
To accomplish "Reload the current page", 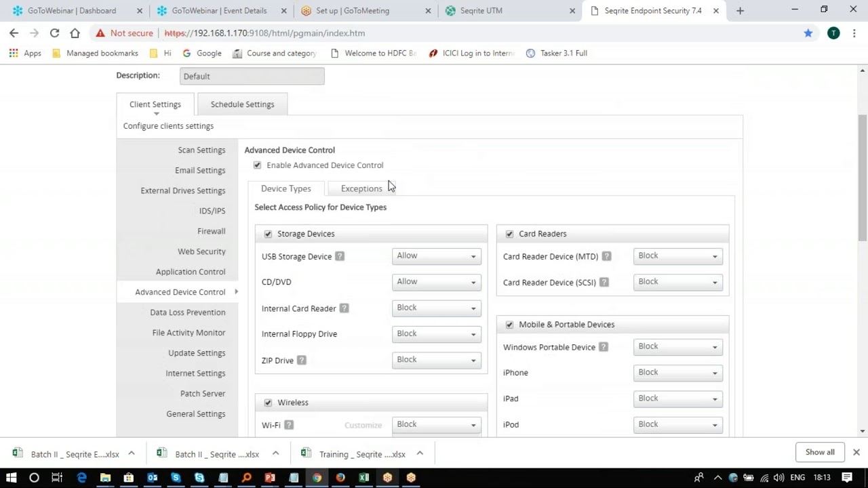I will pos(54,33).
